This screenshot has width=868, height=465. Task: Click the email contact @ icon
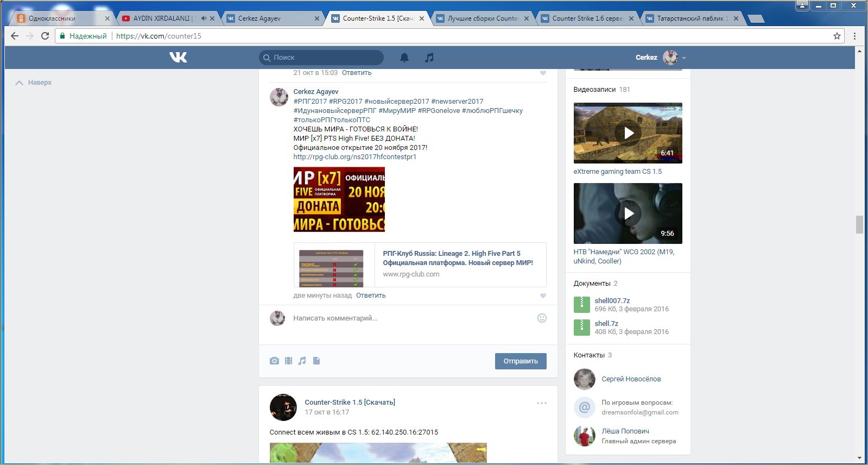(x=585, y=407)
